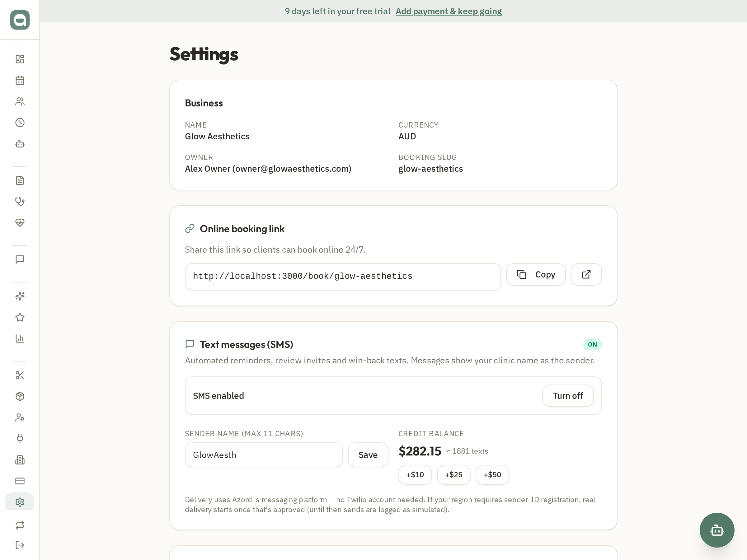Open the heart pulse icon in sidebar

tap(20, 223)
